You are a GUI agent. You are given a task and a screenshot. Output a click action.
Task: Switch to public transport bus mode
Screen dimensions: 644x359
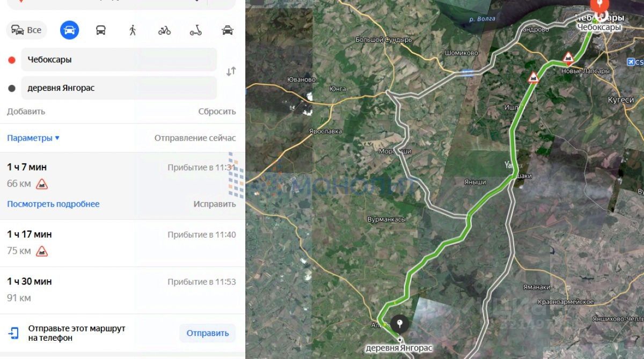pyautogui.click(x=101, y=30)
